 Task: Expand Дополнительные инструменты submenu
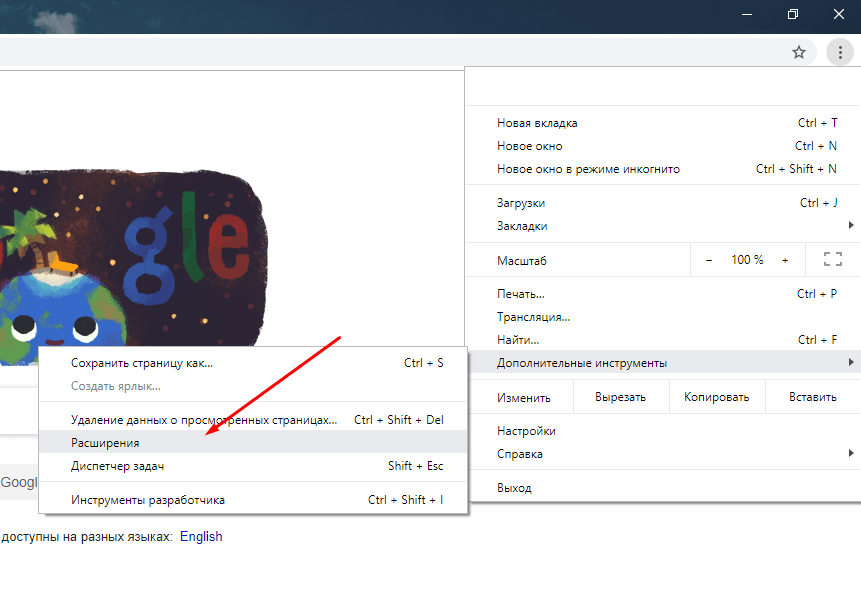[663, 362]
